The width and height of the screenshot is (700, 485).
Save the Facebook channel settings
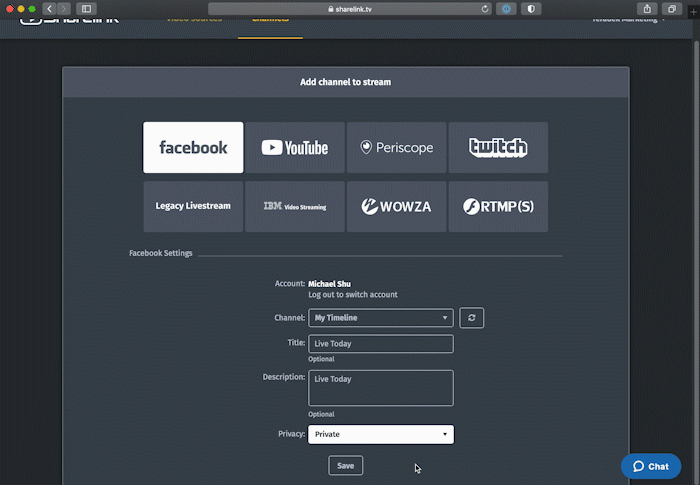point(345,465)
